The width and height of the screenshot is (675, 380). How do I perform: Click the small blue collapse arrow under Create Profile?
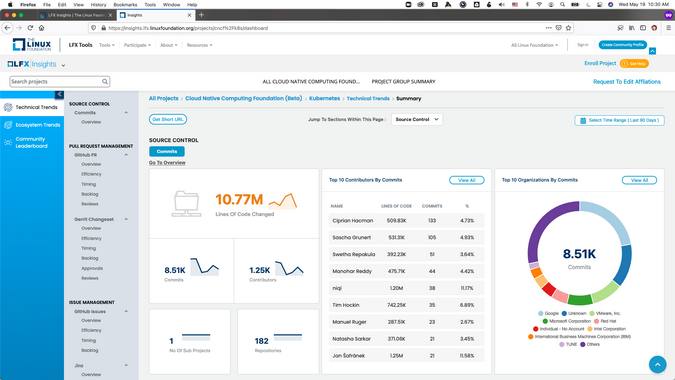[x=653, y=51]
